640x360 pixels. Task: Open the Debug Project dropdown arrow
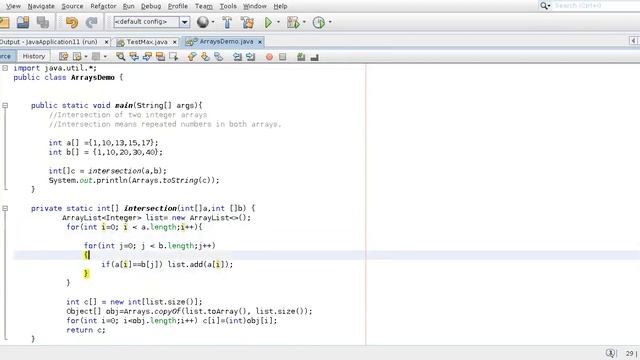click(x=304, y=22)
